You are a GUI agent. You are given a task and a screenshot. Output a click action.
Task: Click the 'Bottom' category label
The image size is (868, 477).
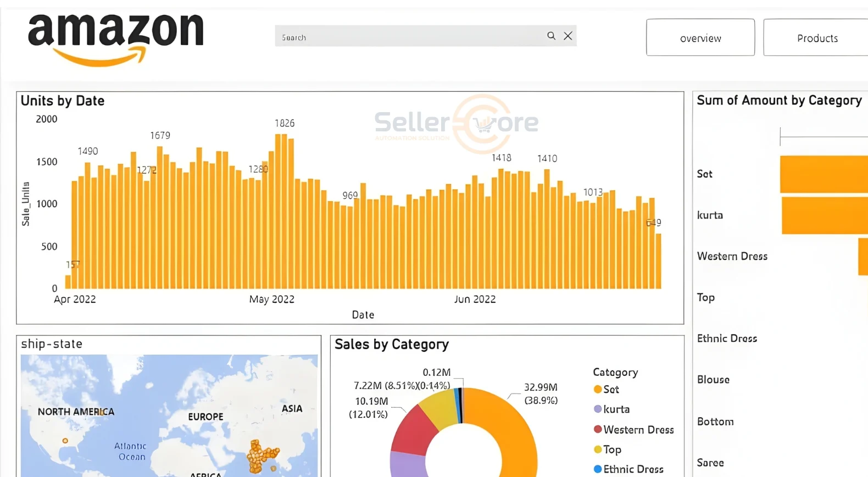[715, 421]
